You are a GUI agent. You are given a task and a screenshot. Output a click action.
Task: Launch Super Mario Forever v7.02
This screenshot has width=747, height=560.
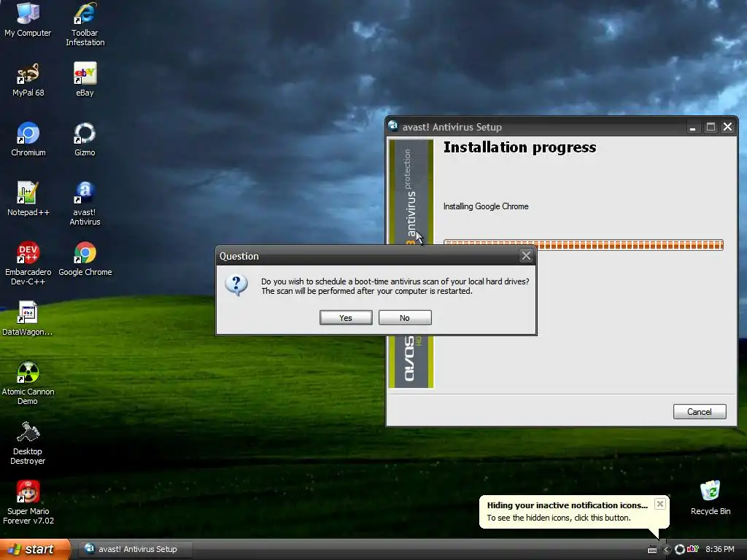coord(28,502)
